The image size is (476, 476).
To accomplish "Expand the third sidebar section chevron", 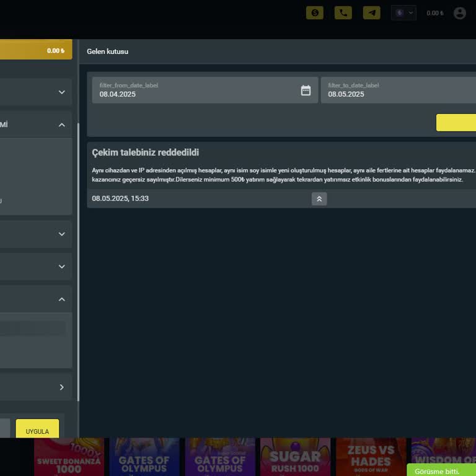I will click(x=61, y=234).
